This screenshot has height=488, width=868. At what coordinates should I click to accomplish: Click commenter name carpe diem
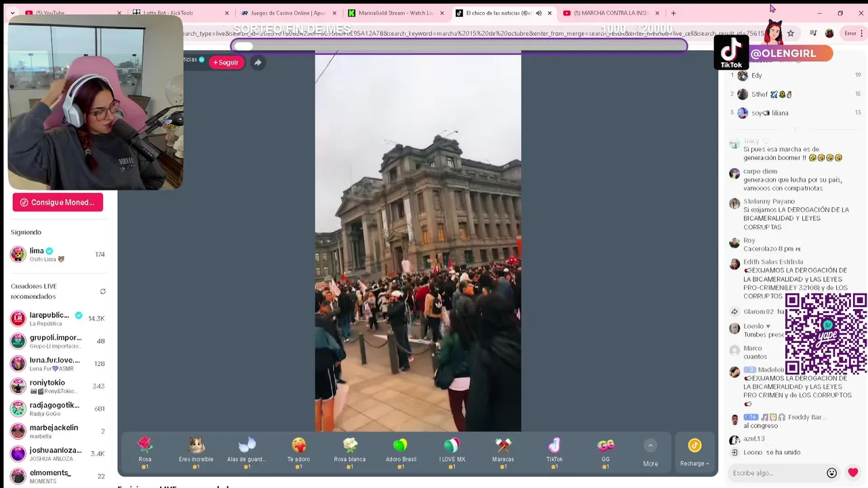pyautogui.click(x=760, y=171)
